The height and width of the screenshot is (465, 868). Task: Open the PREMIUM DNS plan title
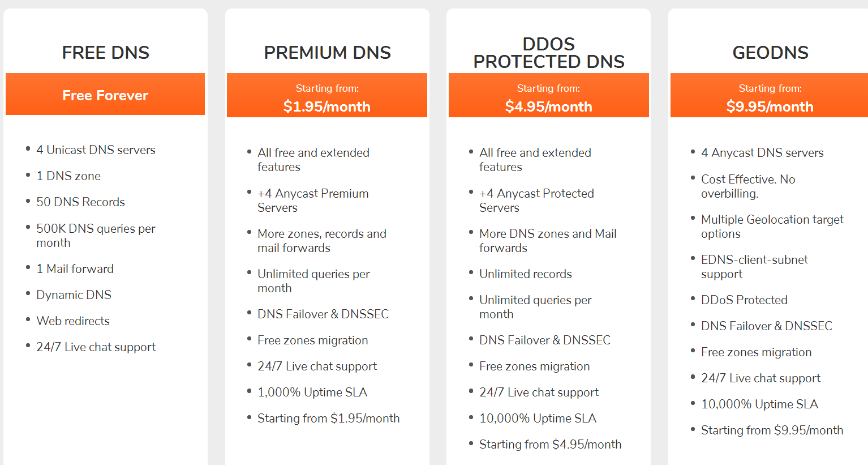327,53
